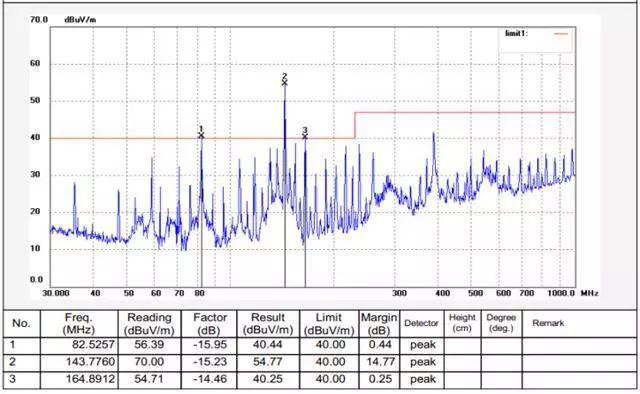Click the limit1 legend label
Screen dimensions: 640x394
[x=516, y=33]
